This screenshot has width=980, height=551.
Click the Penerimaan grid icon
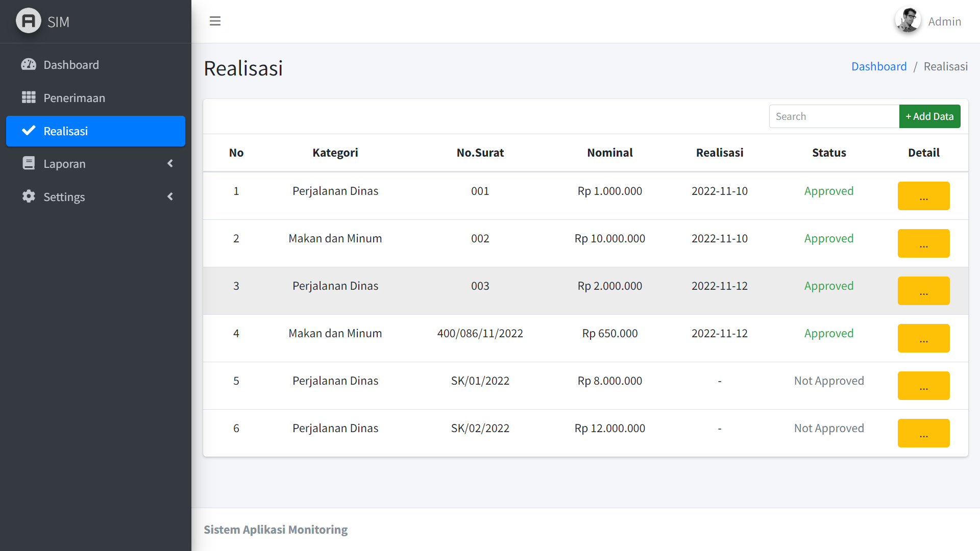point(29,97)
